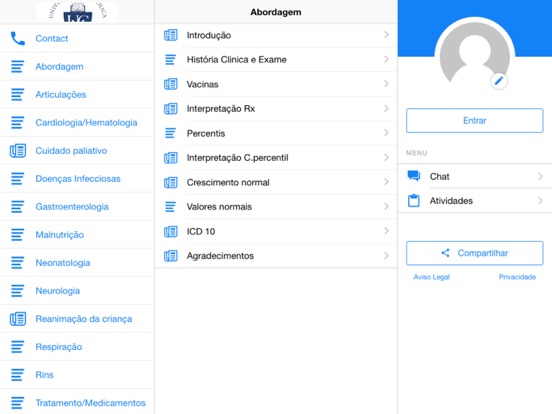Click the Malnutrição sidebar label
The height and width of the screenshot is (414, 552).
coord(59,234)
